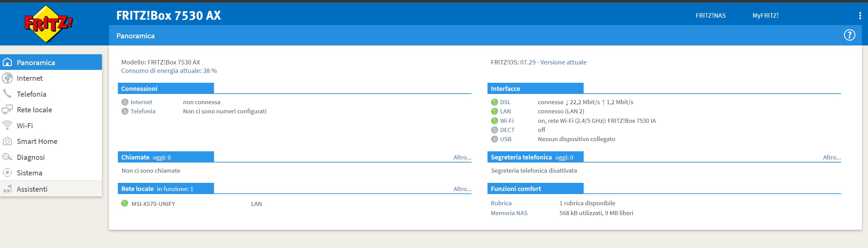Open the LAN interface link
The width and height of the screenshot is (868, 248).
click(x=505, y=111)
